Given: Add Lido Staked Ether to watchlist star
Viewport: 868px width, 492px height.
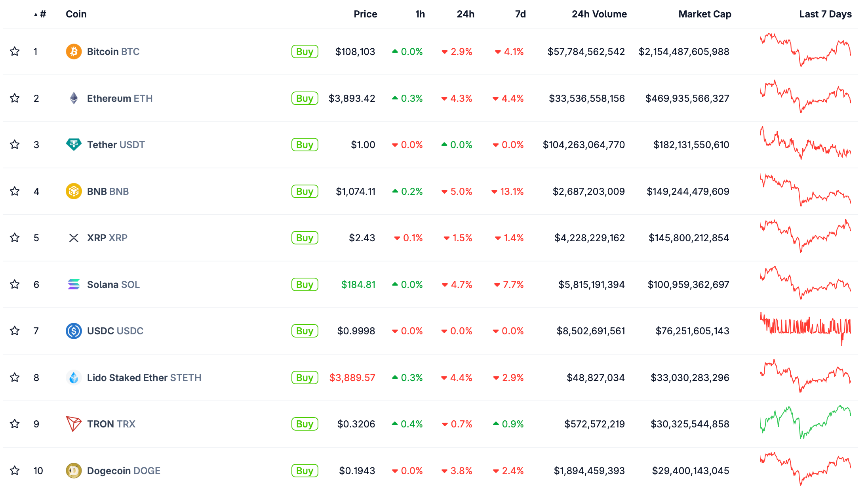Looking at the screenshot, I should [x=15, y=378].
